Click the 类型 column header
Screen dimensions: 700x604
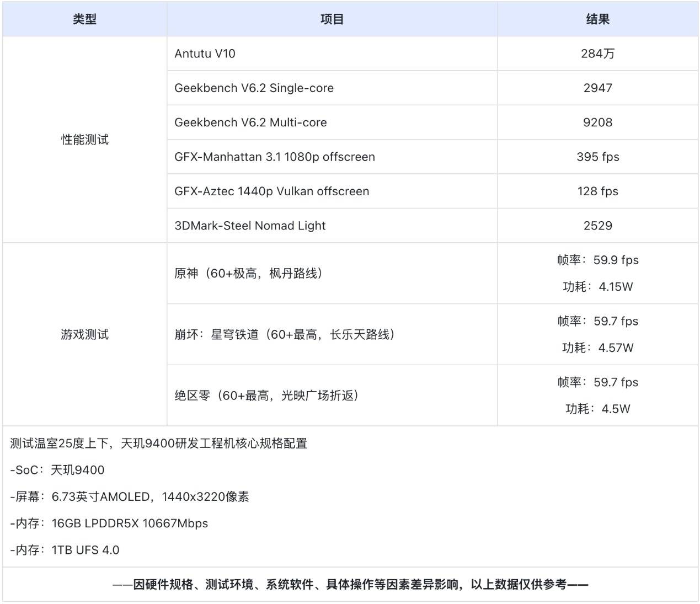tap(84, 19)
